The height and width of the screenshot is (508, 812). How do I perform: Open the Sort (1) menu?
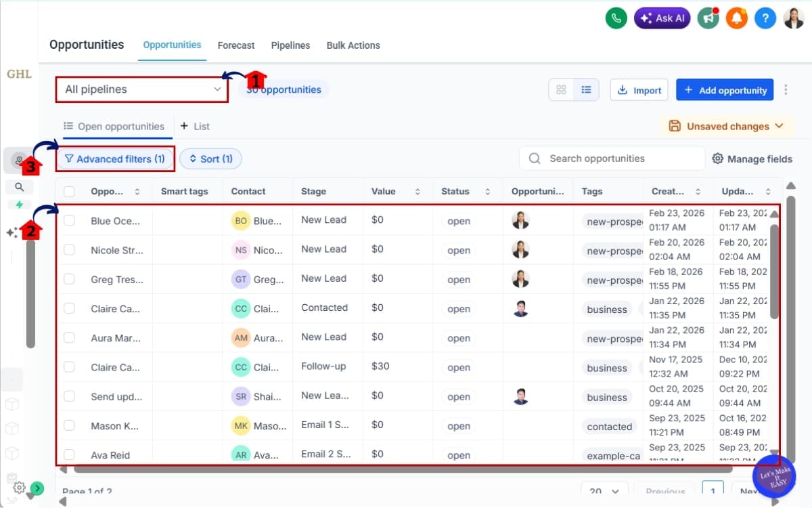[210, 158]
